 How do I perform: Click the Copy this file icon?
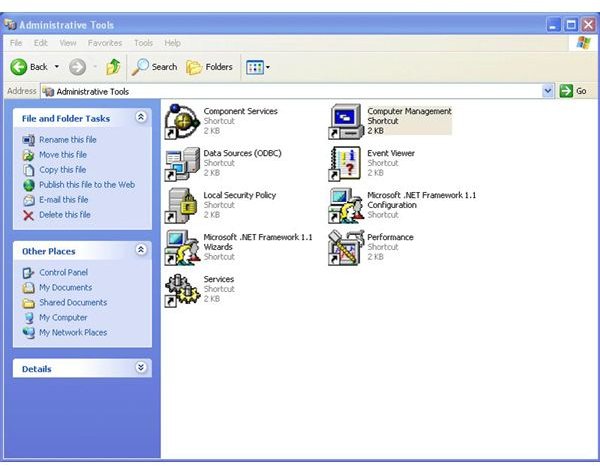point(29,170)
